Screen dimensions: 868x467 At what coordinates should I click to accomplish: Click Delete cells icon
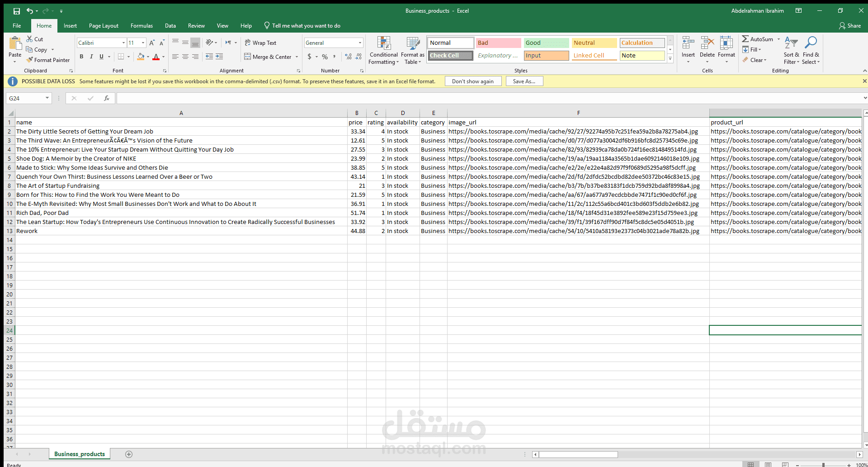[x=707, y=43]
